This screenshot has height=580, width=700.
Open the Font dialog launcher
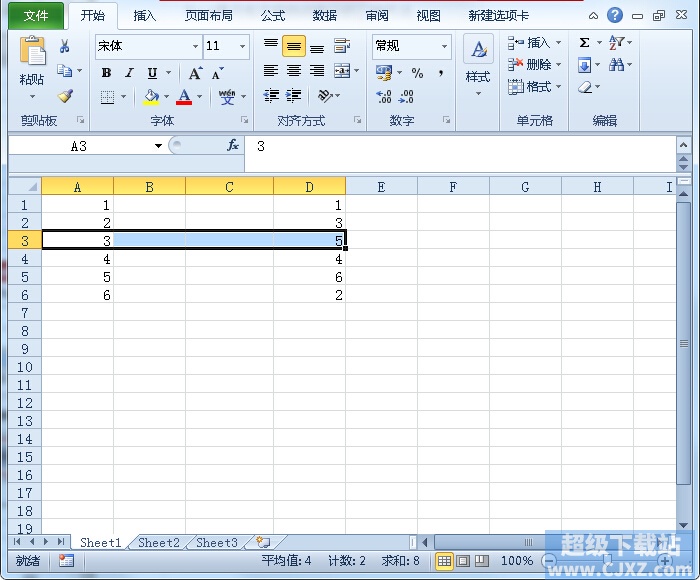[x=245, y=120]
